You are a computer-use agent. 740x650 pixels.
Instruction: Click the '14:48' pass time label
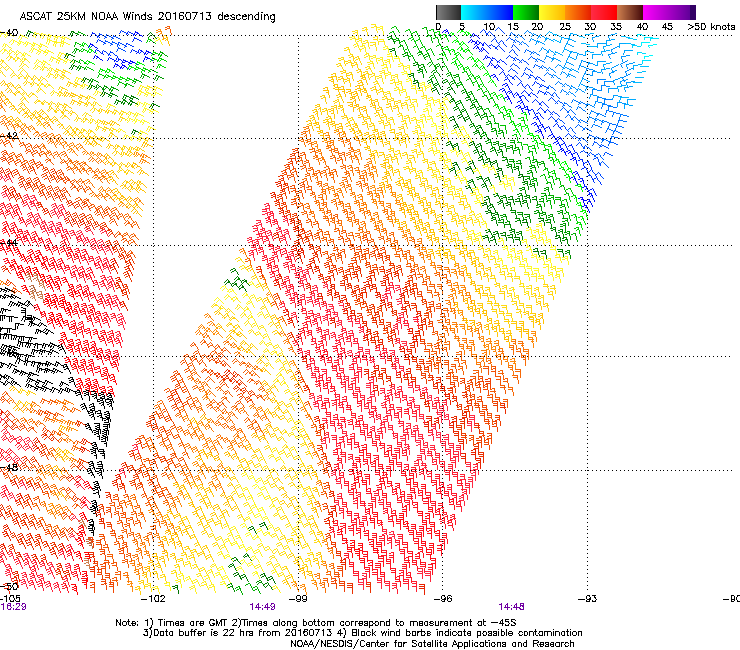[511, 607]
